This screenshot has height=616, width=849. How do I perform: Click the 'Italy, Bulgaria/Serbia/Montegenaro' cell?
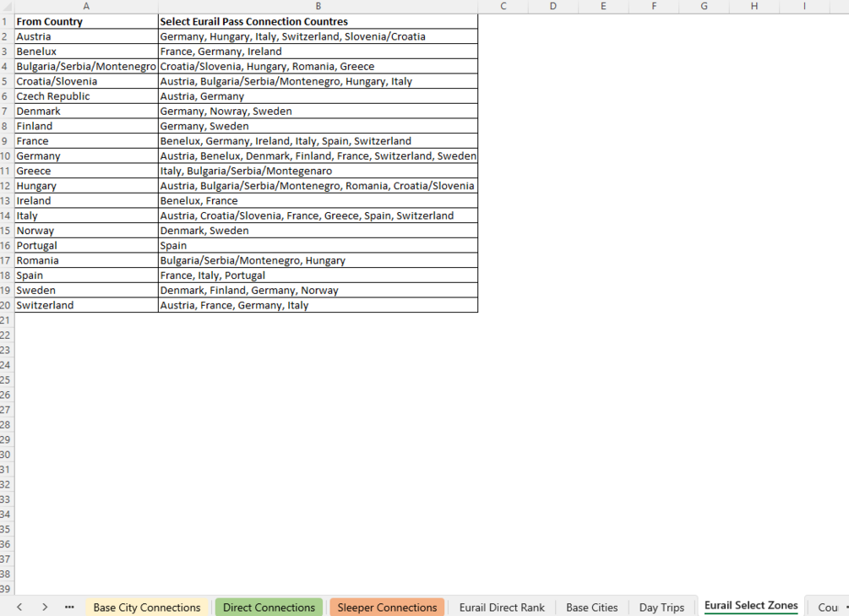click(318, 171)
